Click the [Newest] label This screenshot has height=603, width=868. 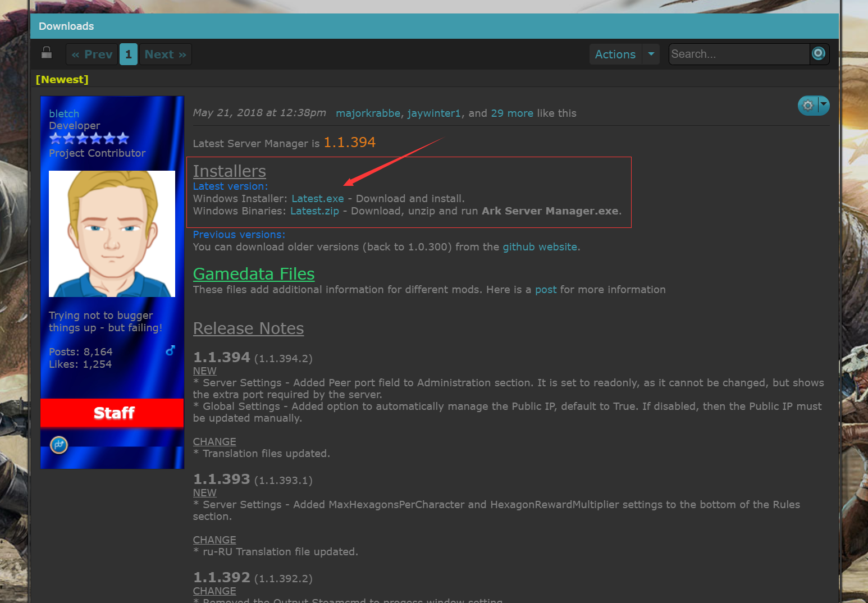click(x=62, y=79)
